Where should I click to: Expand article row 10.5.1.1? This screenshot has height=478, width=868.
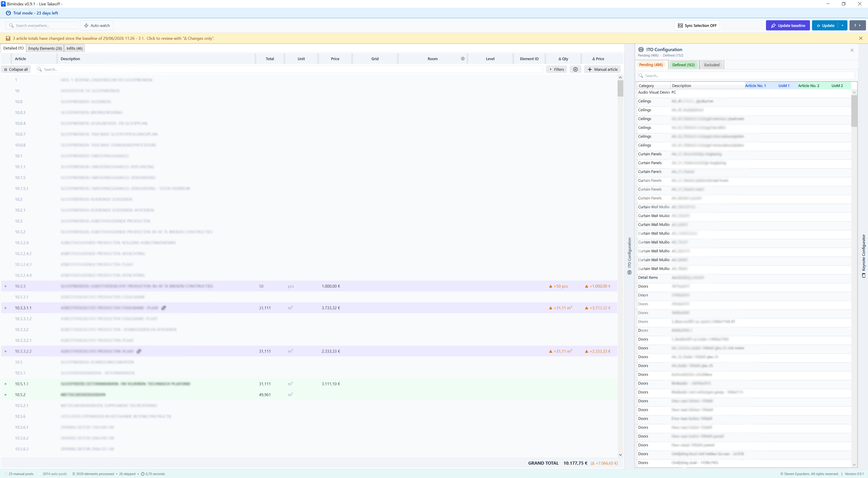5,384
